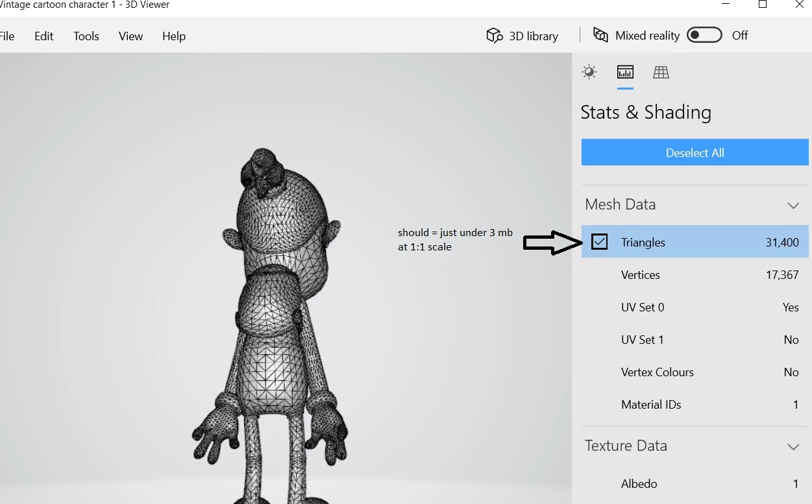The image size is (812, 504).
Task: Open the Tools menu
Action: (86, 36)
